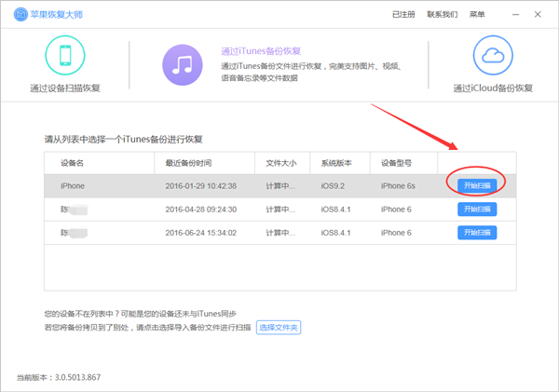Open the 通过iCloud备份恢复 tab label

point(493,88)
